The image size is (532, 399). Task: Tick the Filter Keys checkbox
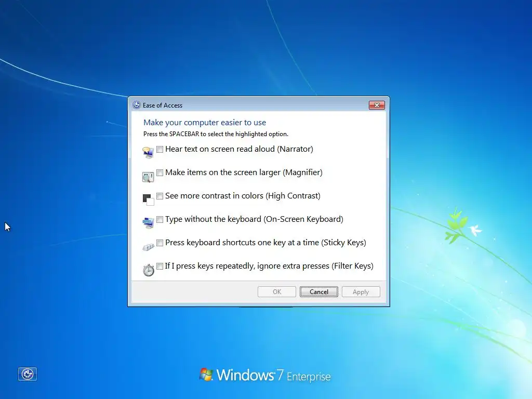coord(160,267)
